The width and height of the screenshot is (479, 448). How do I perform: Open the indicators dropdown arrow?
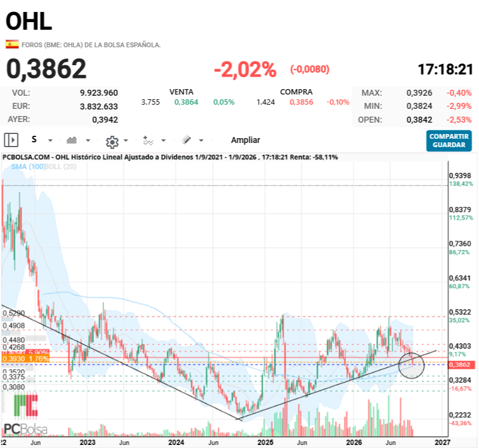pyautogui.click(x=163, y=141)
